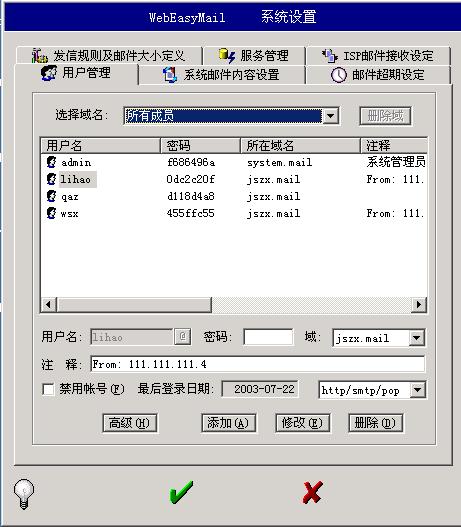Open the http/smtp/pop protocol dropdown

[x=418, y=390]
